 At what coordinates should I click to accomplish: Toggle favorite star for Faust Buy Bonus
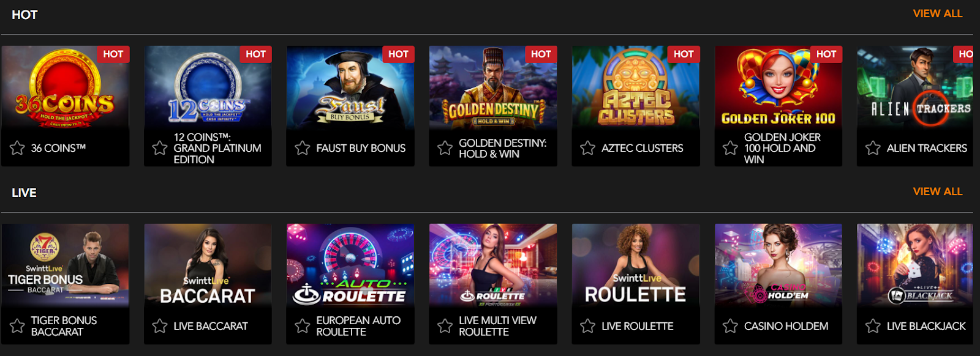303,148
